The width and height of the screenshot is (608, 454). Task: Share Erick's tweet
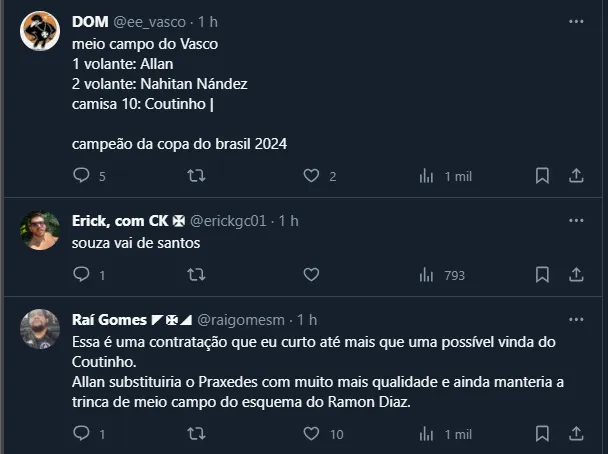pyautogui.click(x=576, y=274)
